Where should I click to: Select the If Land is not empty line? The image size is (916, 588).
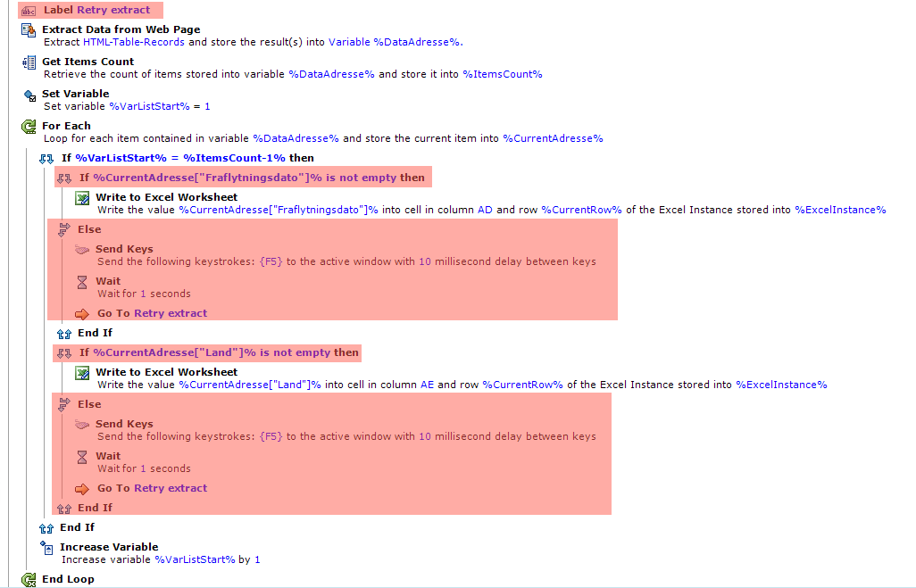pyautogui.click(x=219, y=352)
